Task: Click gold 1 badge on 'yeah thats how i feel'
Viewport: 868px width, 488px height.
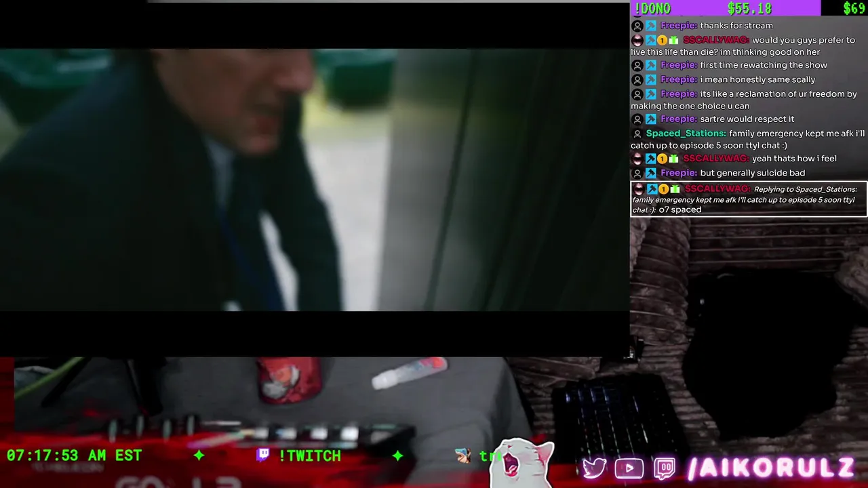Action: [662, 159]
